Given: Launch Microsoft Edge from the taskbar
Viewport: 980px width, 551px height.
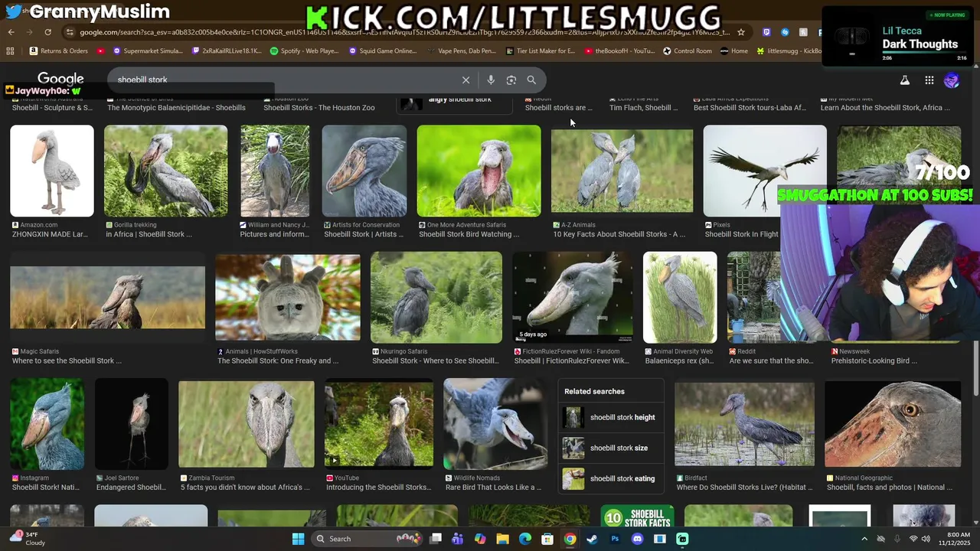Looking at the screenshot, I should point(525,539).
